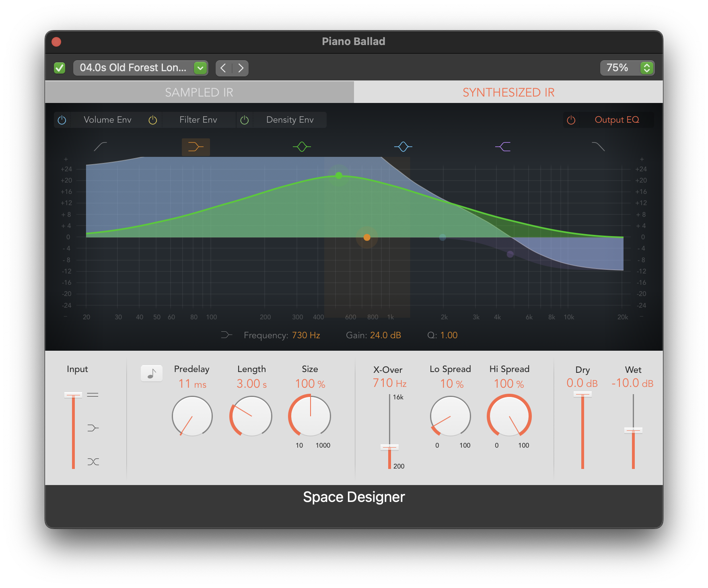708x588 pixels.
Task: Open the Volume Env view
Action: point(107,120)
